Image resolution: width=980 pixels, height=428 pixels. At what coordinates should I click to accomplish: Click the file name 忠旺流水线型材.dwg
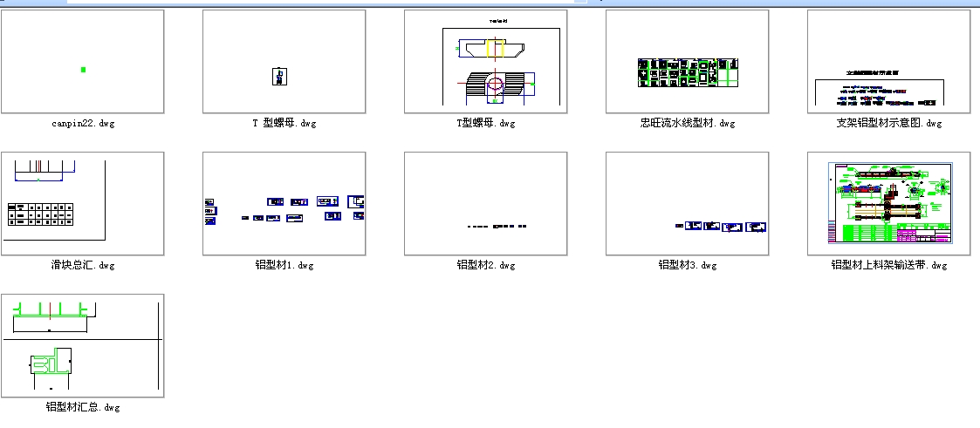coord(688,124)
